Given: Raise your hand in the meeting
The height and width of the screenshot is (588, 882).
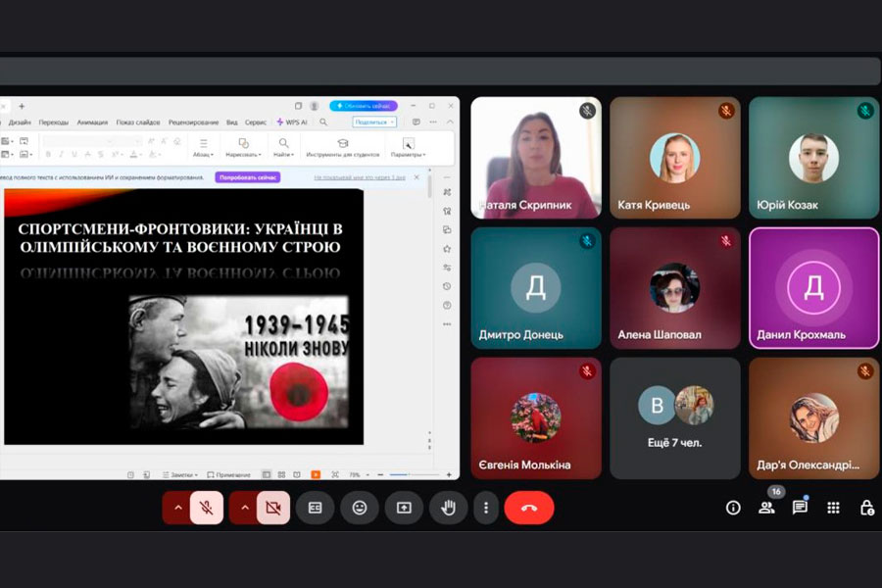Looking at the screenshot, I should pos(448,508).
